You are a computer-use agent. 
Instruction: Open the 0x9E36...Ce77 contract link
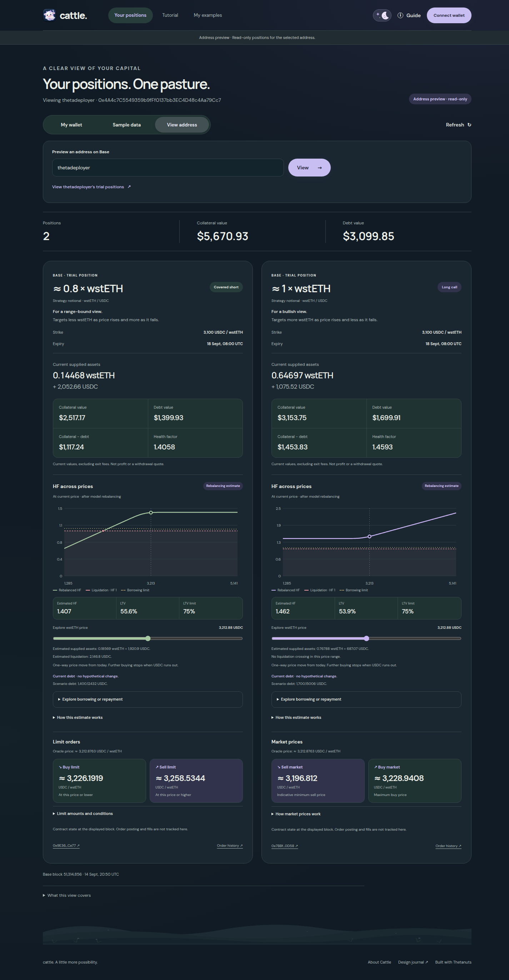pos(66,845)
